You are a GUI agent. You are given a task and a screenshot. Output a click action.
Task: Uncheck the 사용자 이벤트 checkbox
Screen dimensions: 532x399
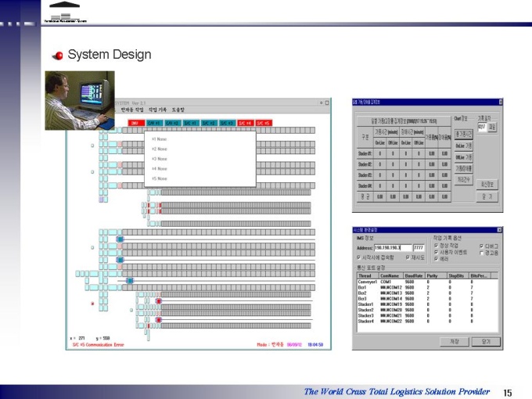click(x=437, y=252)
